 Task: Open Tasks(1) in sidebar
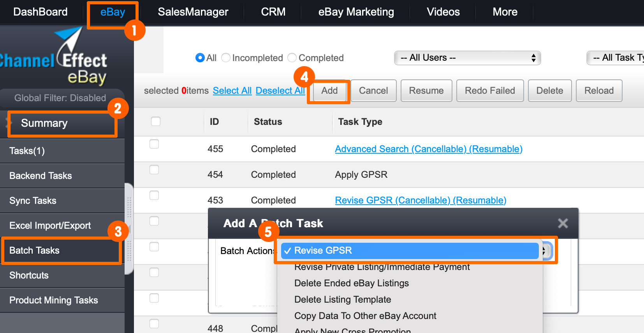point(62,151)
